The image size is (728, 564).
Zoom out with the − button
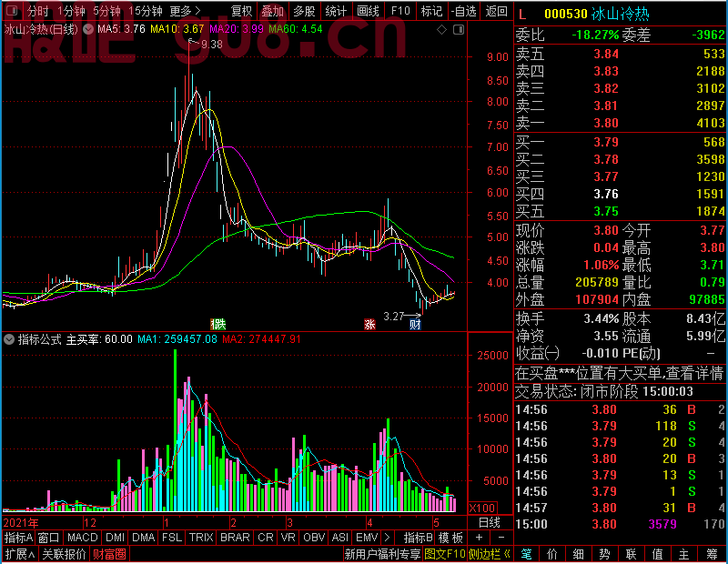501,538
